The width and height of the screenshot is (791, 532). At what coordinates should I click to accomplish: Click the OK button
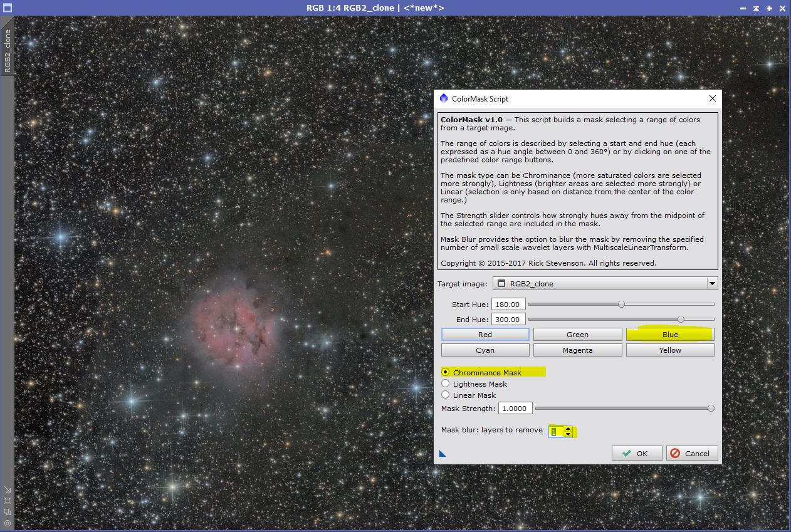tap(636, 453)
